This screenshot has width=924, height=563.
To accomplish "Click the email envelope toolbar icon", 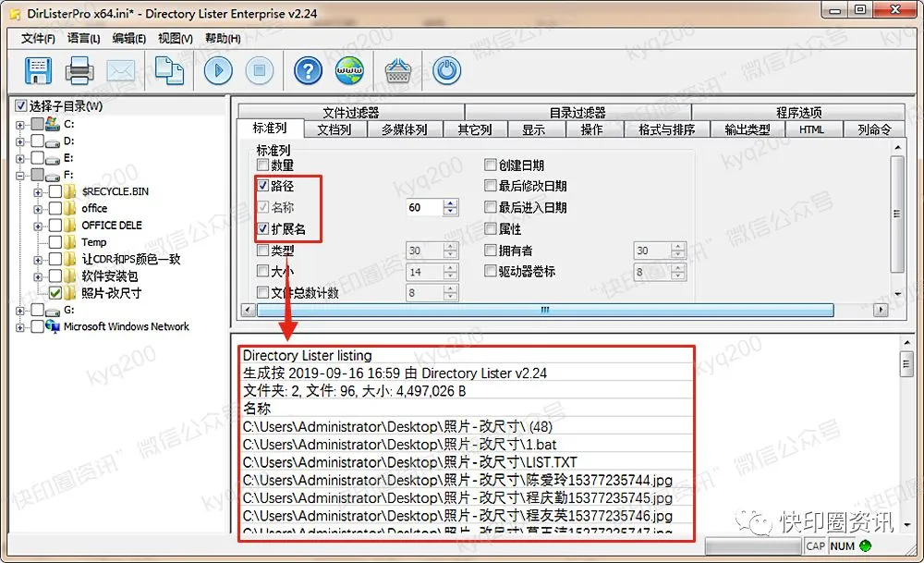I will pyautogui.click(x=121, y=71).
